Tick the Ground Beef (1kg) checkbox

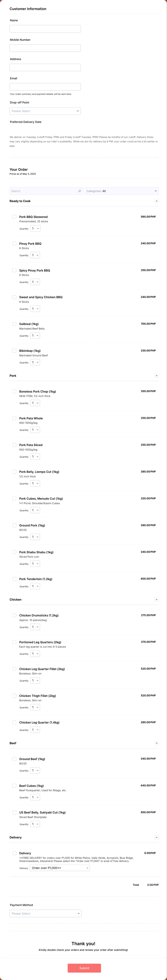point(14,759)
